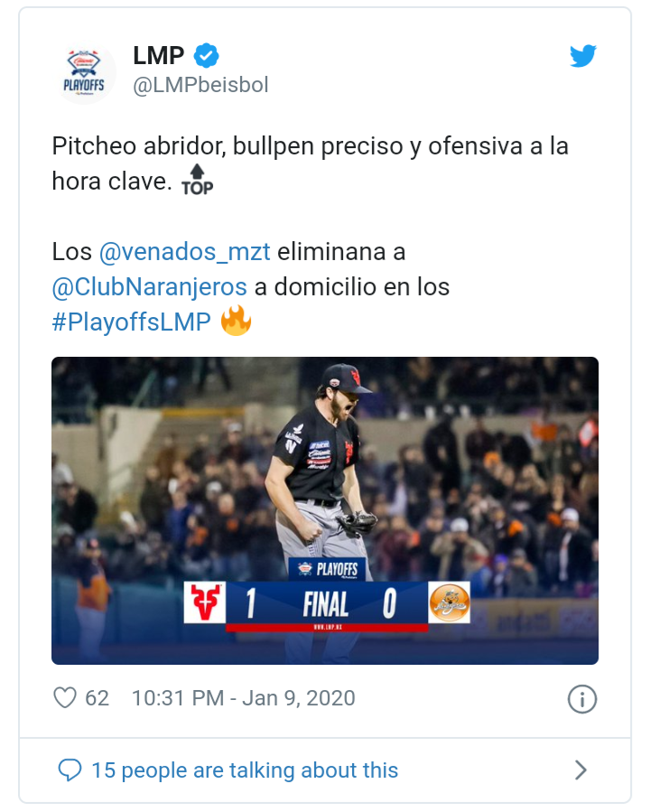This screenshot has width=650, height=812.
Task: Click the 62 likes count
Action: coord(97,698)
